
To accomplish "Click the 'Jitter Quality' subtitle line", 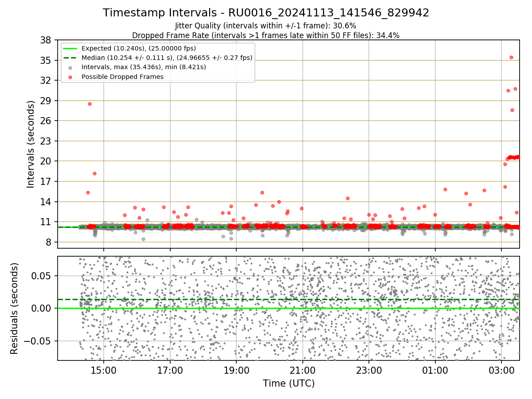I will 266,26.
